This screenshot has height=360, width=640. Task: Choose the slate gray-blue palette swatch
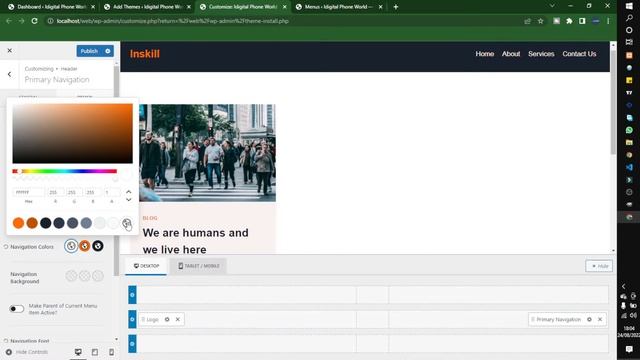click(x=86, y=223)
